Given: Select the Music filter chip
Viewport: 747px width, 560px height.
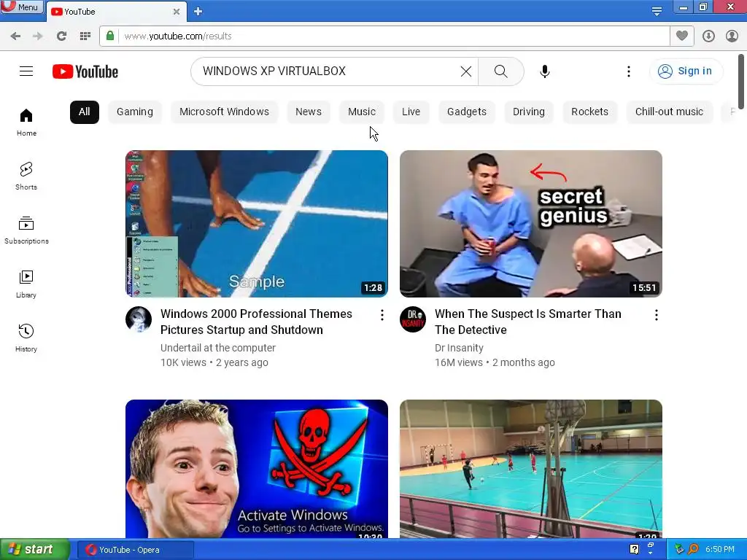Looking at the screenshot, I should pyautogui.click(x=362, y=112).
